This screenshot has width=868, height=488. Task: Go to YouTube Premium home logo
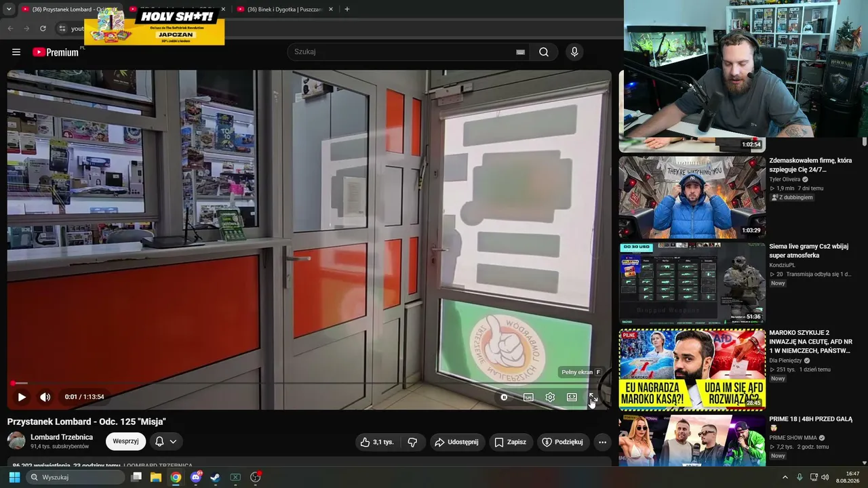click(56, 52)
